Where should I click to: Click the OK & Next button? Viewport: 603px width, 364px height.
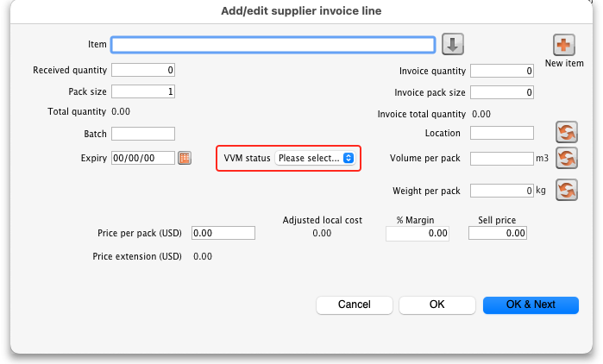point(531,304)
